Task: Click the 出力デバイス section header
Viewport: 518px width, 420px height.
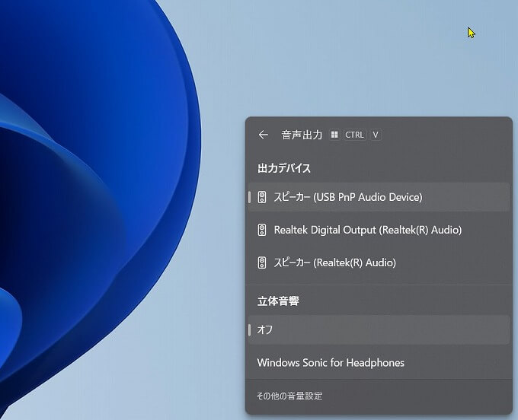Action: pos(284,168)
